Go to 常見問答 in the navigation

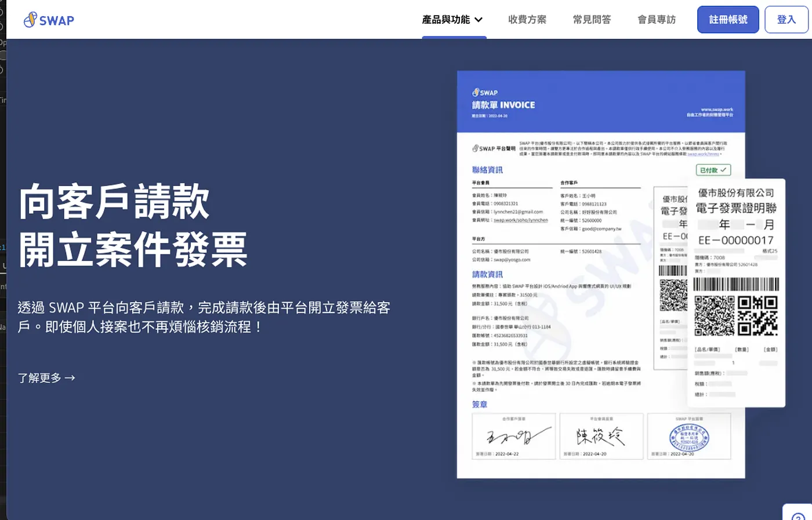pyautogui.click(x=592, y=20)
